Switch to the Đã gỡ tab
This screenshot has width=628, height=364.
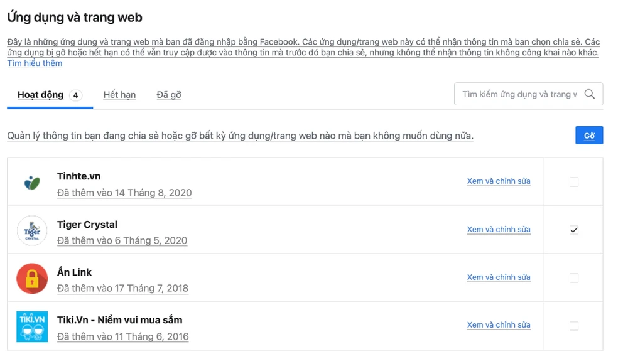click(168, 94)
